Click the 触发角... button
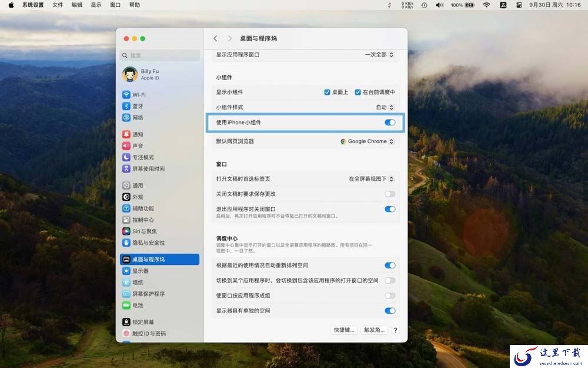This screenshot has width=588, height=368. pyautogui.click(x=374, y=330)
